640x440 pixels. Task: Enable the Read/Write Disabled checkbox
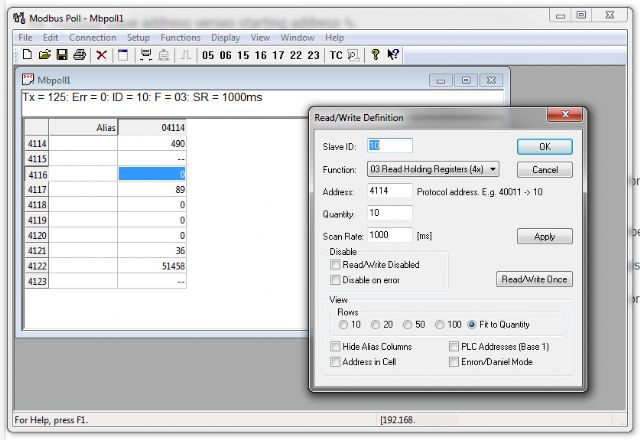pos(336,265)
